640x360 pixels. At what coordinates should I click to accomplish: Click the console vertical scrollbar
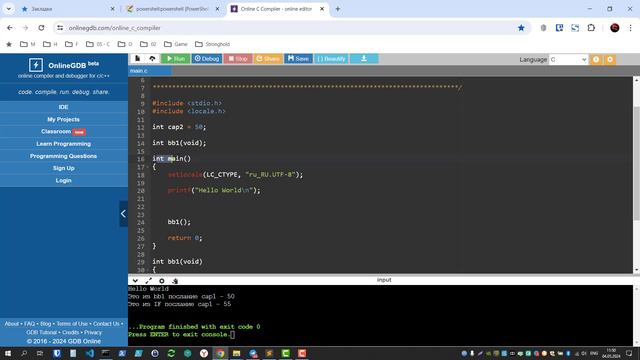[636, 315]
